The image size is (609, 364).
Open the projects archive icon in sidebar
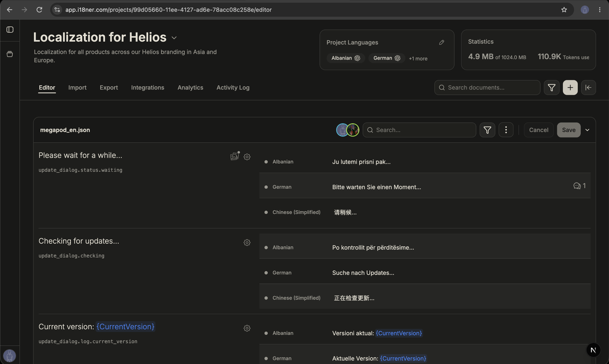pos(10,54)
